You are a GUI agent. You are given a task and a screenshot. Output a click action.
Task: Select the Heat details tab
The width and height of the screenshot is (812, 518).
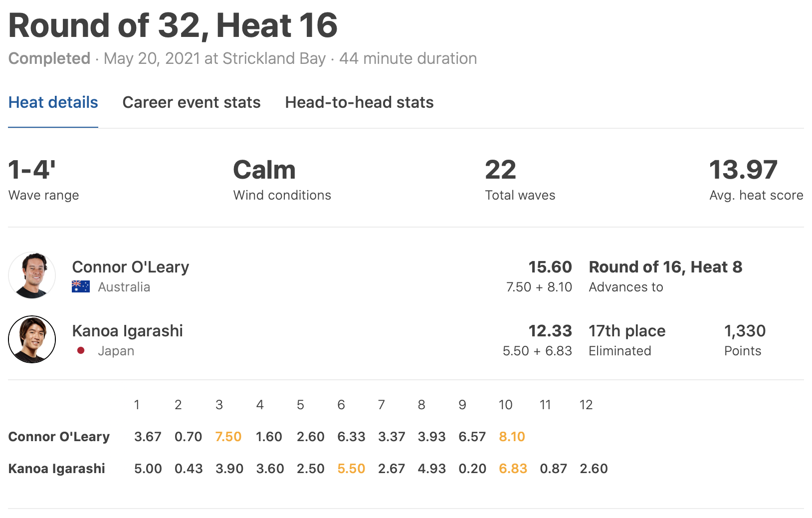(53, 102)
